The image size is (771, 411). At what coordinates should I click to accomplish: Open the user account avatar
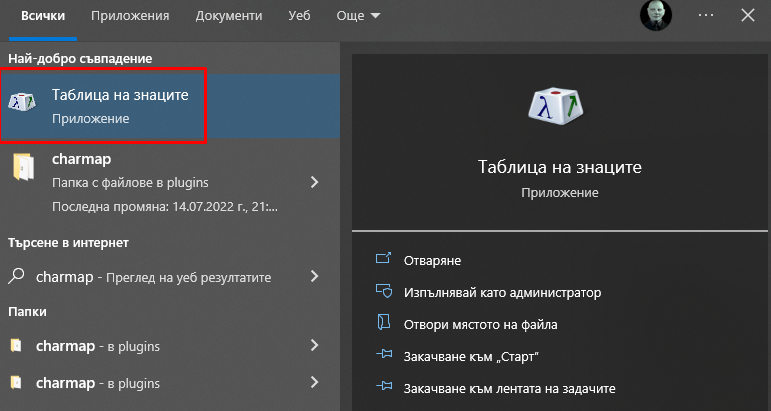655,15
